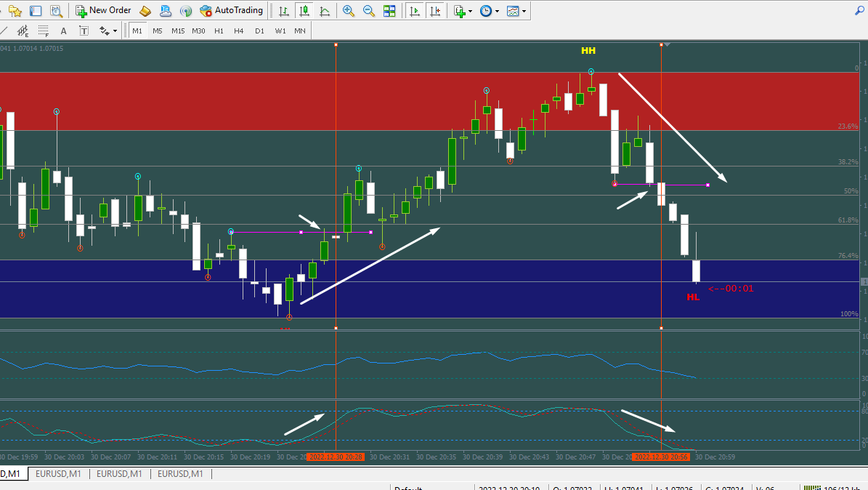Click the 2022.12.30 20:56 time marker
Screen dimensions: 868x490
tap(661, 457)
